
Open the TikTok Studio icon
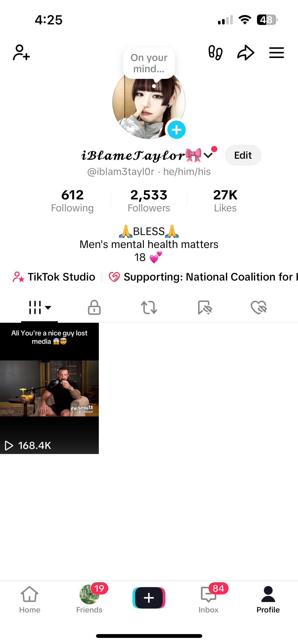[x=18, y=277]
